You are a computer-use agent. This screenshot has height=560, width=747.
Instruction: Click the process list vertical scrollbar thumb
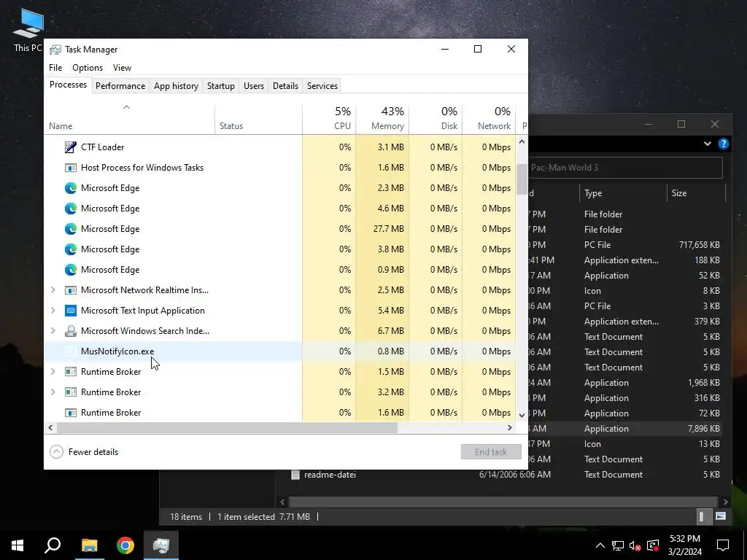tap(522, 179)
